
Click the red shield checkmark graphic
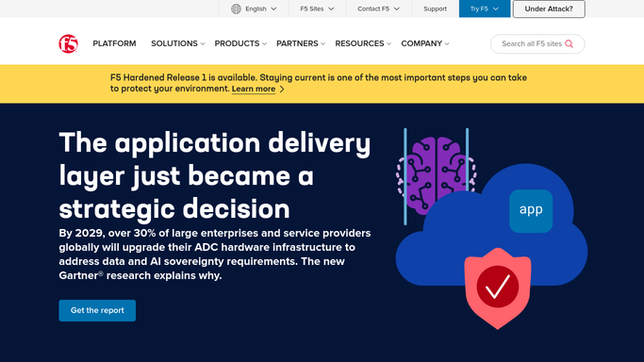tap(497, 288)
